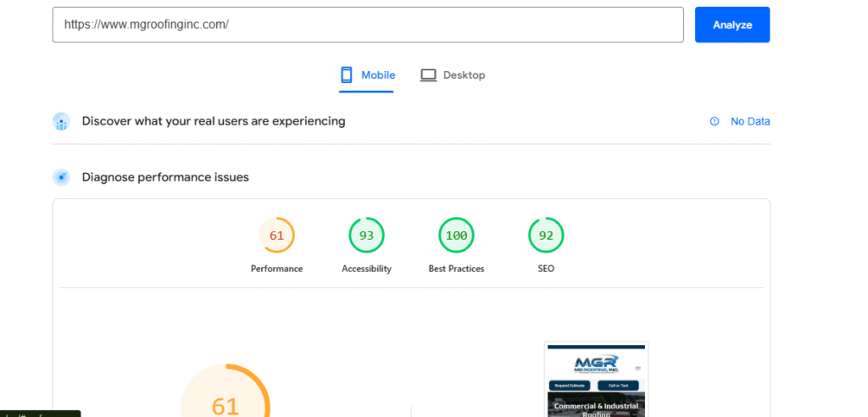Click the Accessibility label
Screen dimensions: 868x417
(366, 269)
